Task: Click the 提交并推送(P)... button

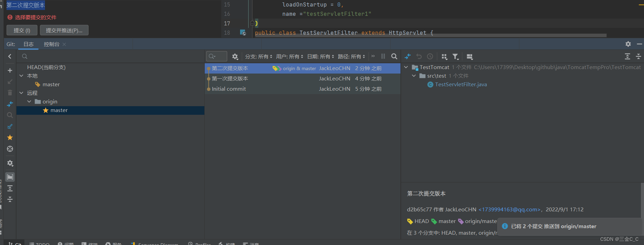Action: 64,30
